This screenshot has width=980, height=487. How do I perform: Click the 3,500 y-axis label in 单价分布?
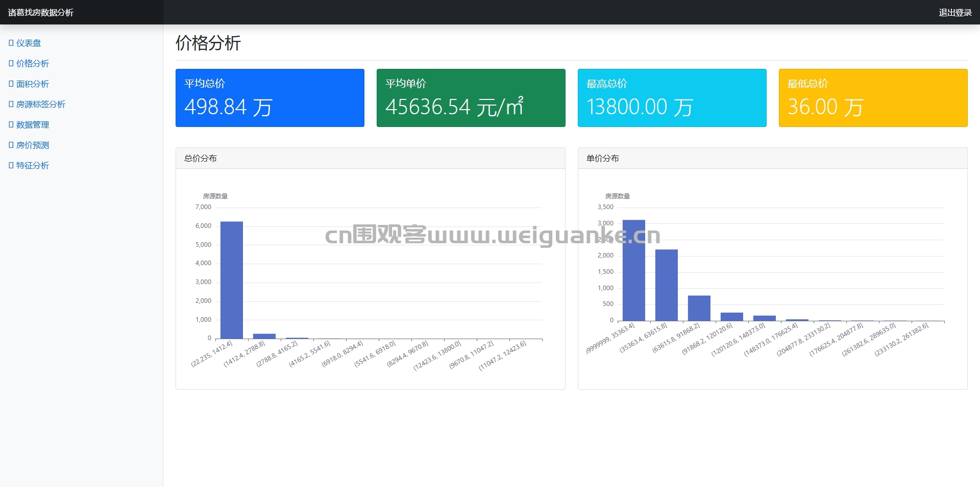[605, 207]
